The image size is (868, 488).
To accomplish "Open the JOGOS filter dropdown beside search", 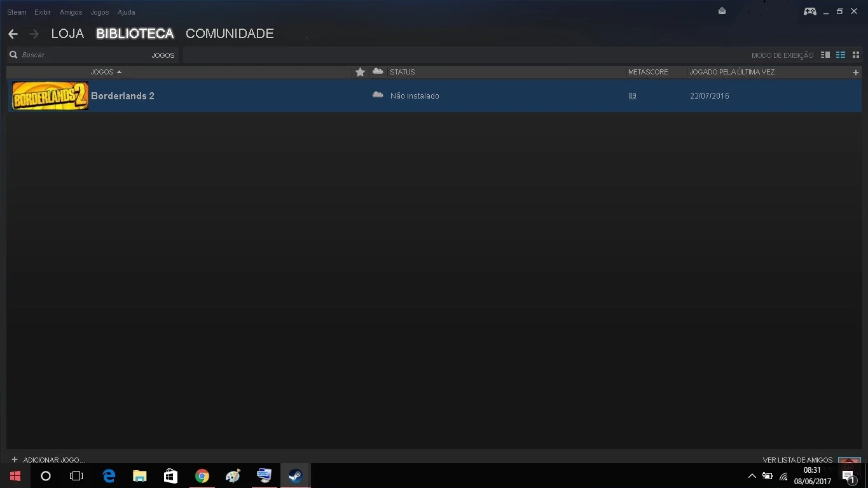I will (x=163, y=55).
